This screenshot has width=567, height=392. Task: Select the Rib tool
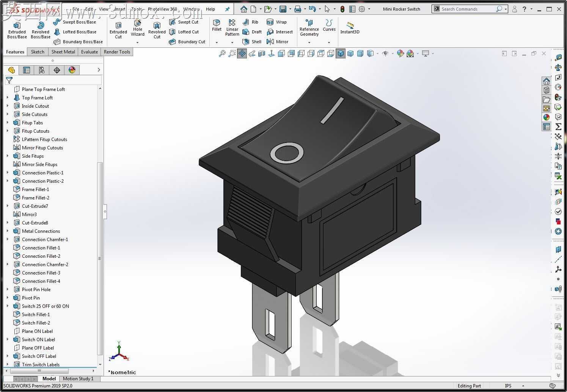pyautogui.click(x=250, y=22)
